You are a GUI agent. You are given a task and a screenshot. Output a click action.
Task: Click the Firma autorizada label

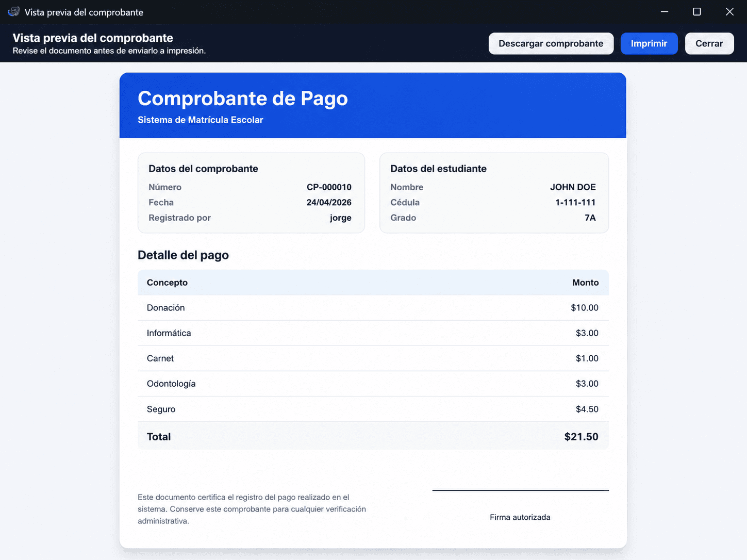click(520, 517)
